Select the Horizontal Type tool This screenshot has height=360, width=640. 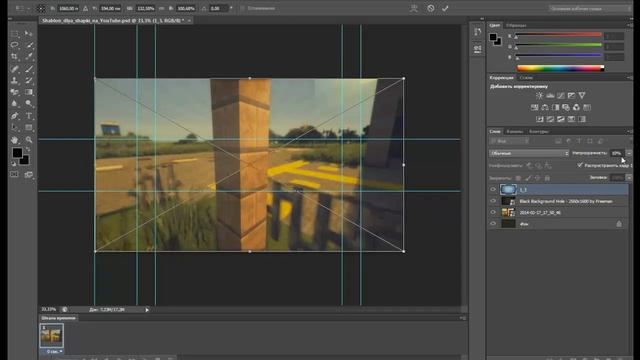[29, 116]
